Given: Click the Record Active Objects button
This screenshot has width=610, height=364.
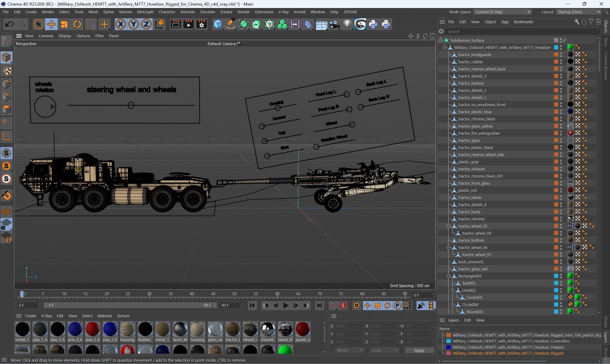Looking at the screenshot, I should (x=333, y=305).
